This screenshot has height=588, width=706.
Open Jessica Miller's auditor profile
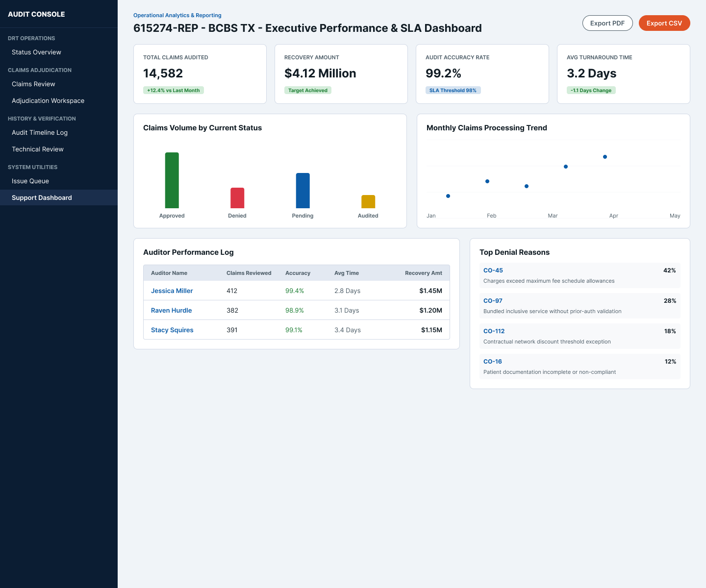[172, 291]
